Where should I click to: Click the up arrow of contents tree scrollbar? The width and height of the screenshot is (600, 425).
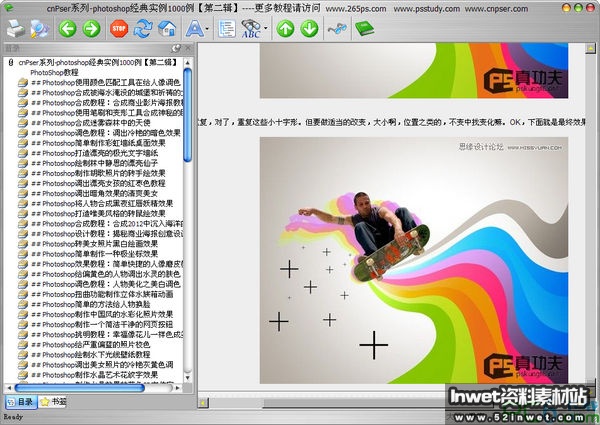pyautogui.click(x=188, y=62)
